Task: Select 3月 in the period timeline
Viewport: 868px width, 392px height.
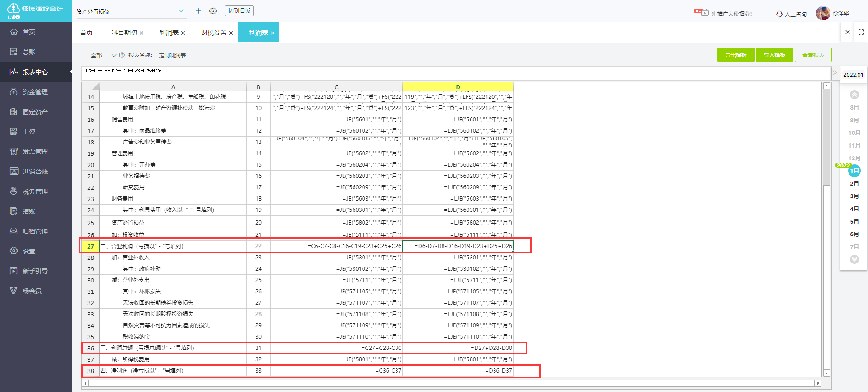Action: (854, 196)
